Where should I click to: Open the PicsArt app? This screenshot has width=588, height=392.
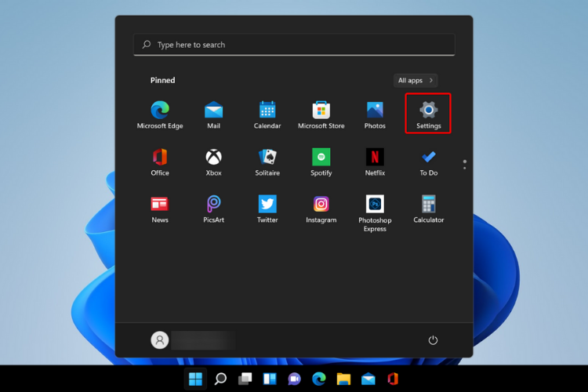213,208
